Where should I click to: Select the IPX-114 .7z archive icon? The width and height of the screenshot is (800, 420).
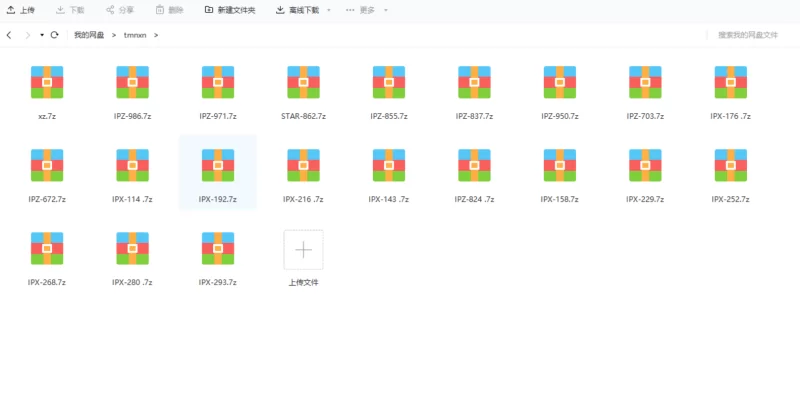click(133, 165)
